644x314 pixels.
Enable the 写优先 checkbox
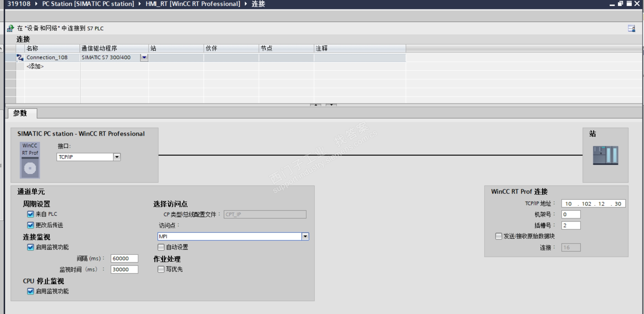pos(161,269)
